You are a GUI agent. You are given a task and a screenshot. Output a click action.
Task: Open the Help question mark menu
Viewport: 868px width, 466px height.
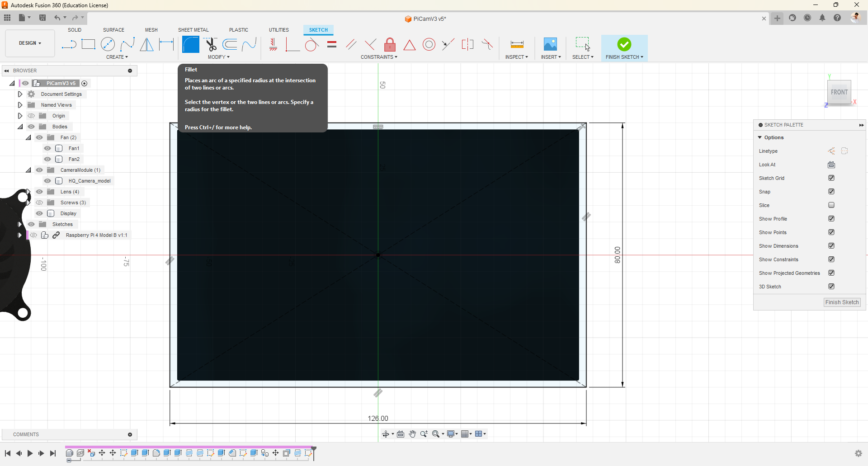837,18
